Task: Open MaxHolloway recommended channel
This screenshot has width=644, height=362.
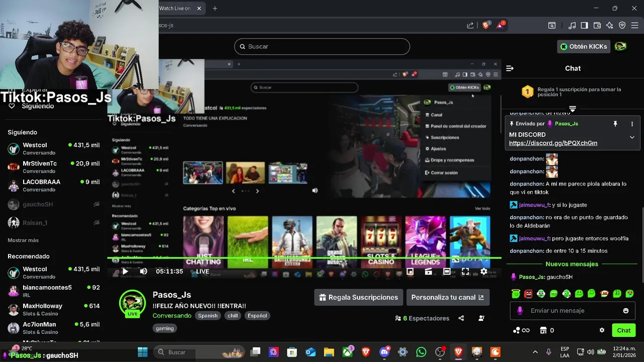Action: tap(54, 309)
